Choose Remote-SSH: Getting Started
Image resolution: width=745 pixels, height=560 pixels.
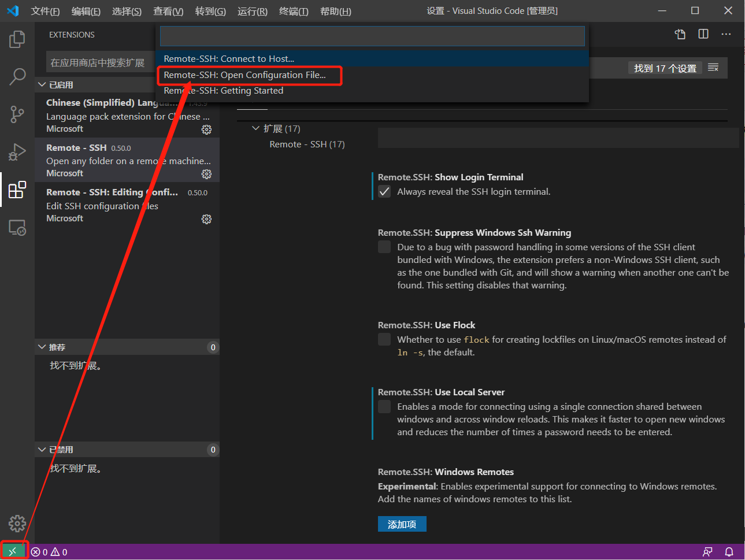[x=372, y=91]
